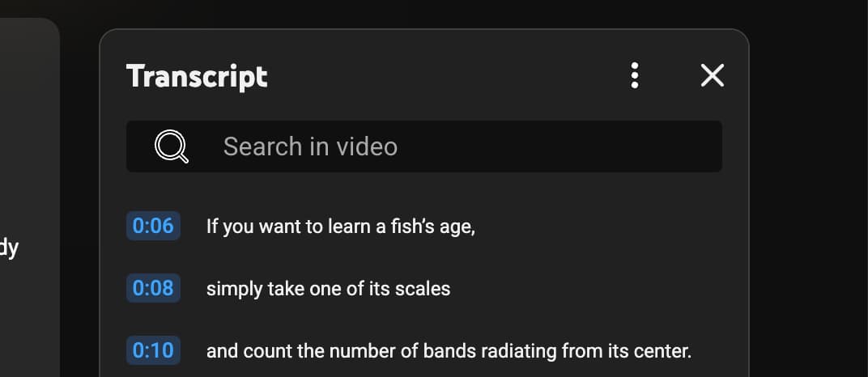Close the Transcript panel
868x377 pixels.
click(712, 75)
